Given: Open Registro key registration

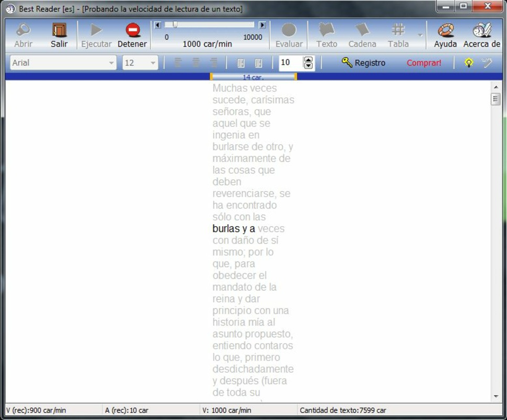Looking at the screenshot, I should [363, 62].
